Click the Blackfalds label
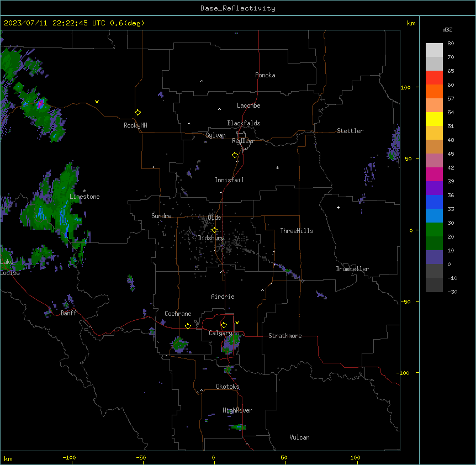476x465 pixels. pos(244,123)
